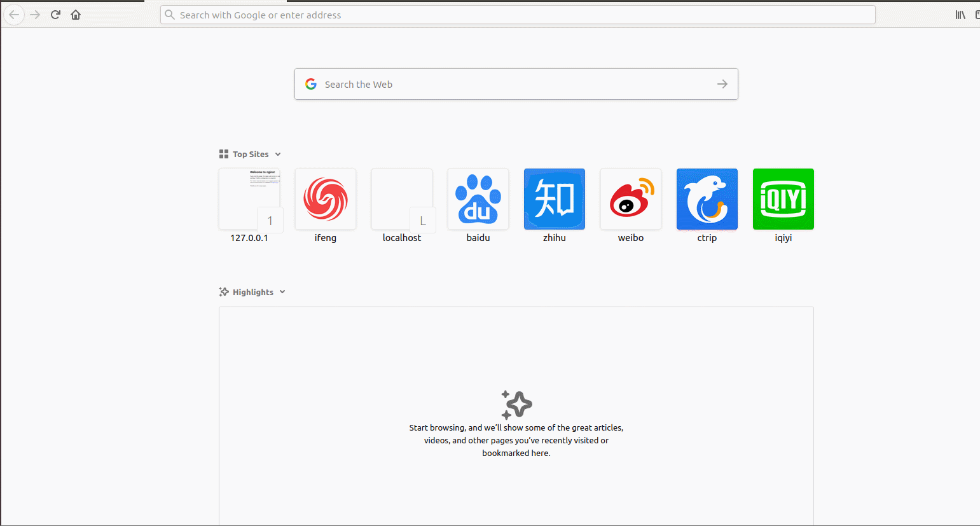Click the weibo label text
This screenshot has height=526, width=980.
click(631, 238)
